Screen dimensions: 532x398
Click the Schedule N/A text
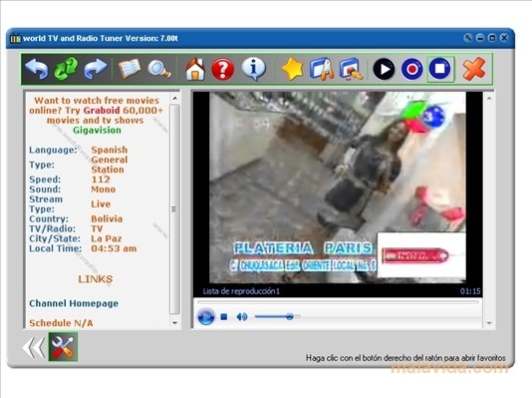point(61,323)
